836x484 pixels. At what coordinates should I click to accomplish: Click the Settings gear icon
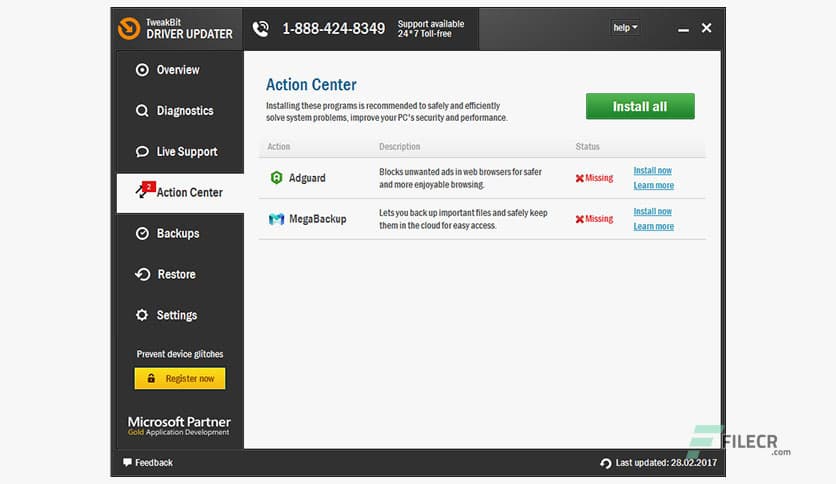[142, 315]
